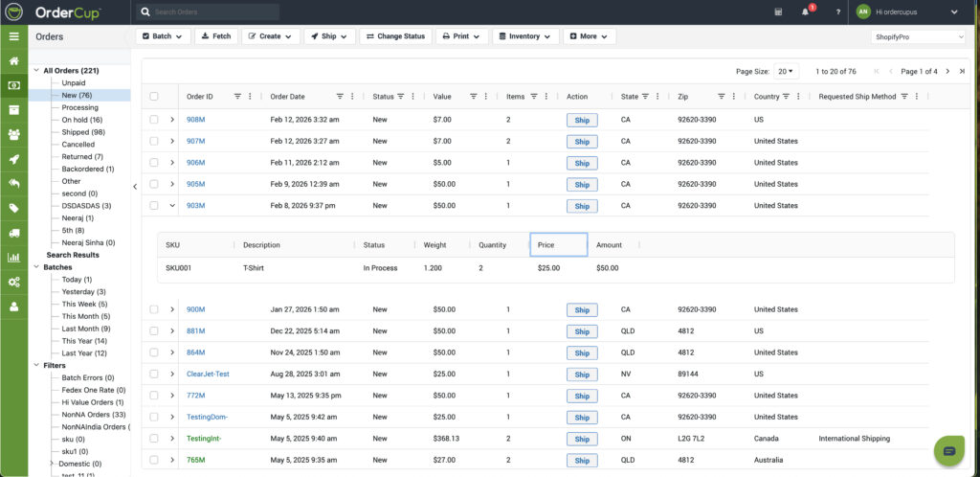This screenshot has height=477, width=980.
Task: Open order link 906M
Action: click(195, 163)
